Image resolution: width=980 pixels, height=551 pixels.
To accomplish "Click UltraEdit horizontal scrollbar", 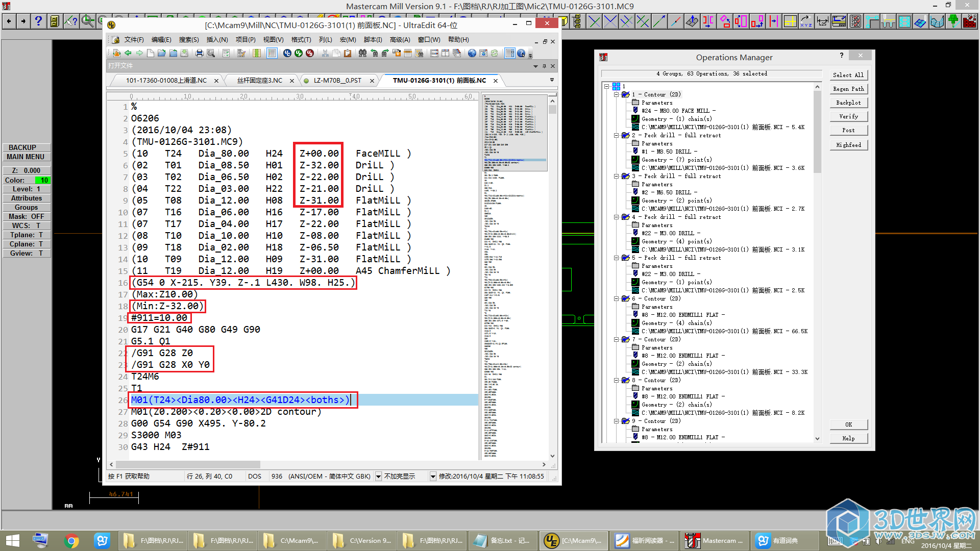I will pos(327,465).
